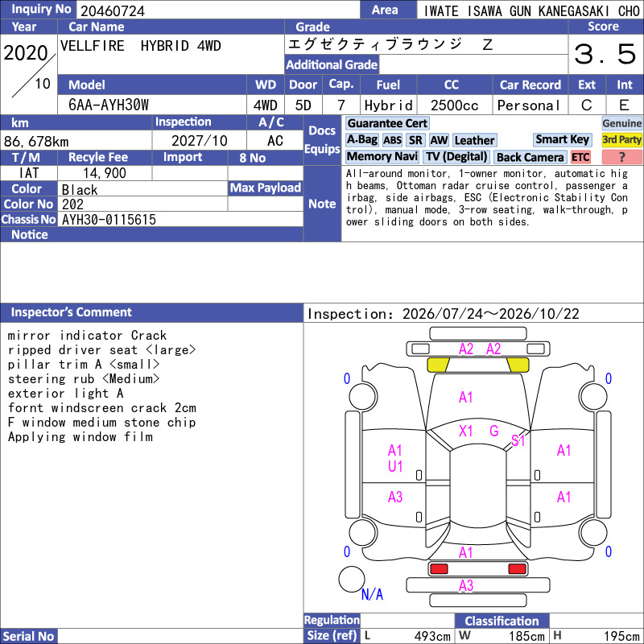Select the SR sunroof badge
Image resolution: width=644 pixels, height=644 pixels.
(415, 140)
